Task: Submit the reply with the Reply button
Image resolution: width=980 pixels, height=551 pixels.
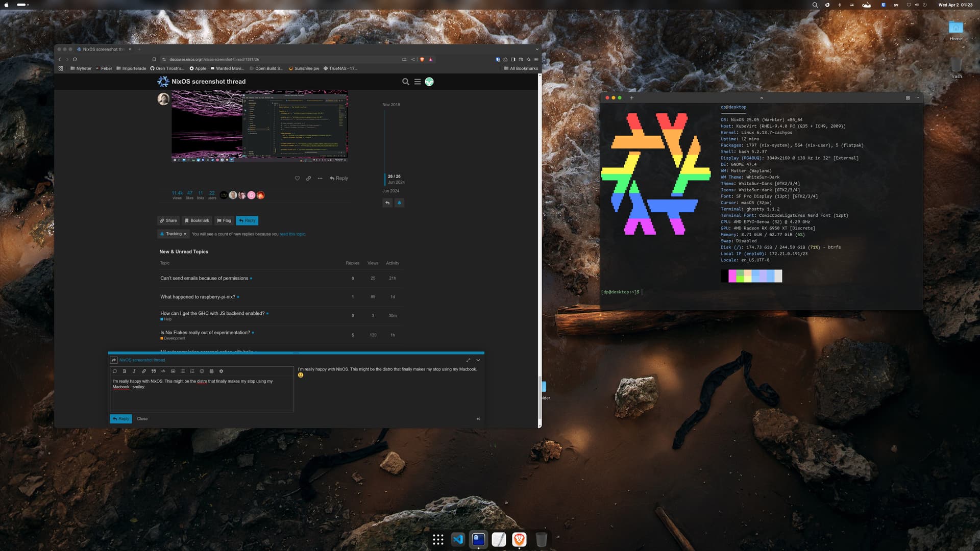Action: coord(120,418)
